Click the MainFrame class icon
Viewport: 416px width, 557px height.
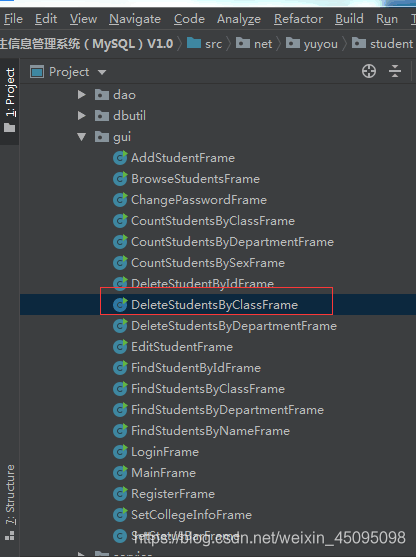[120, 472]
